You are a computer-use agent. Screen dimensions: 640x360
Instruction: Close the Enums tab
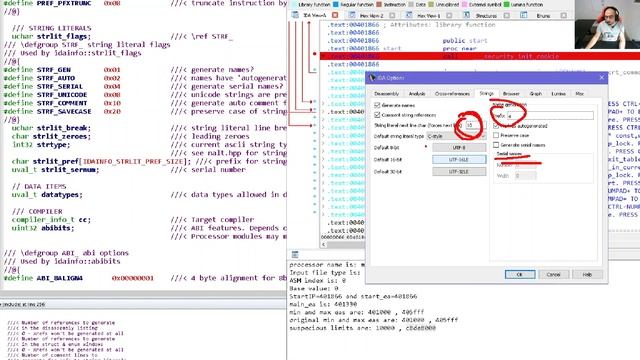[564, 16]
